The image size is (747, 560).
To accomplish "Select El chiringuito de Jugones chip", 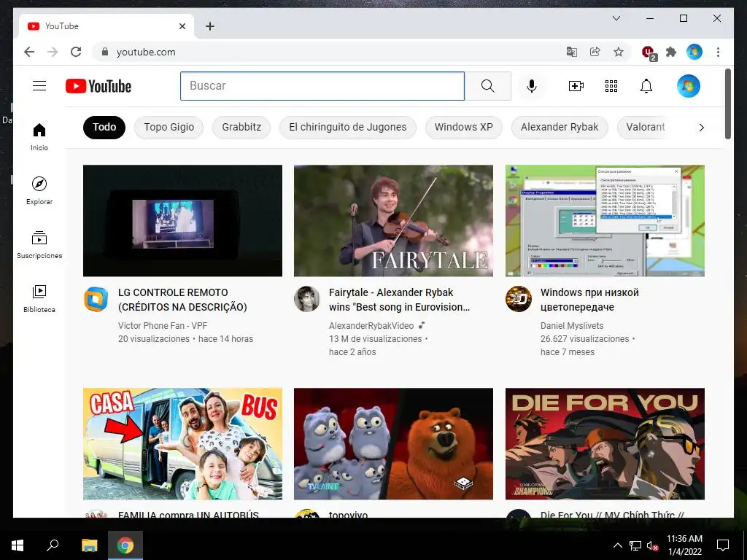I will click(x=348, y=127).
